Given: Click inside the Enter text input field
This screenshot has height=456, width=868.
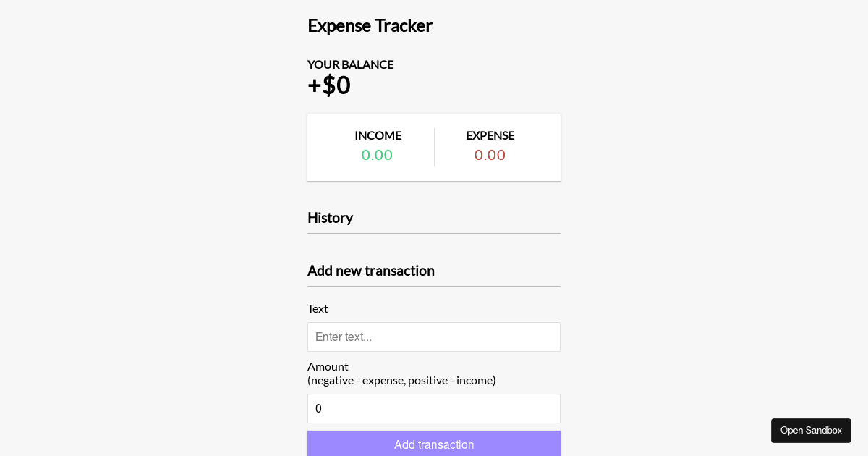Looking at the screenshot, I should (434, 337).
